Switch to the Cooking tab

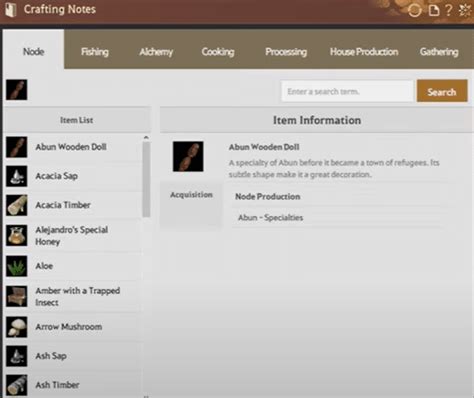pos(218,52)
